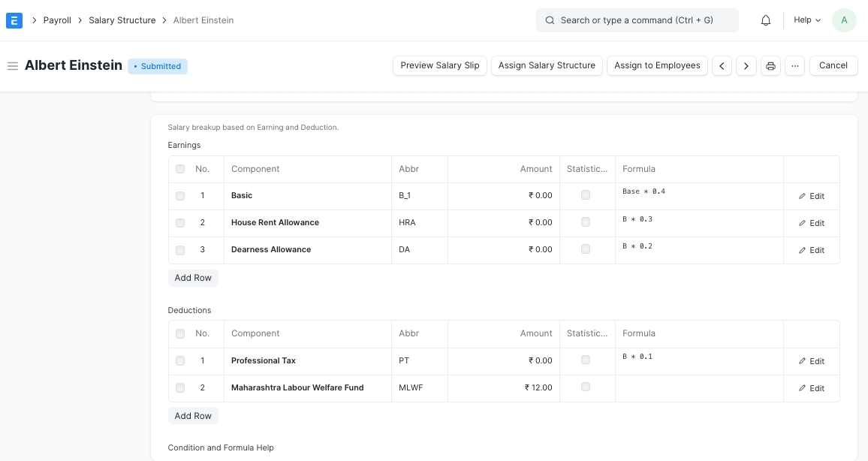Screen dimensions: 868x461
Task: Open the notifications bell
Action: point(766,20)
